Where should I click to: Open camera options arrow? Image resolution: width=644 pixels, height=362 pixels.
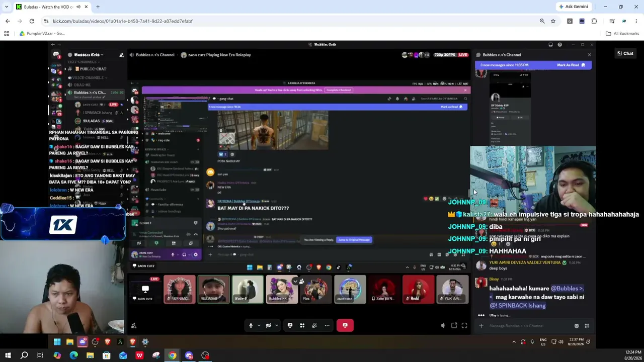click(276, 325)
